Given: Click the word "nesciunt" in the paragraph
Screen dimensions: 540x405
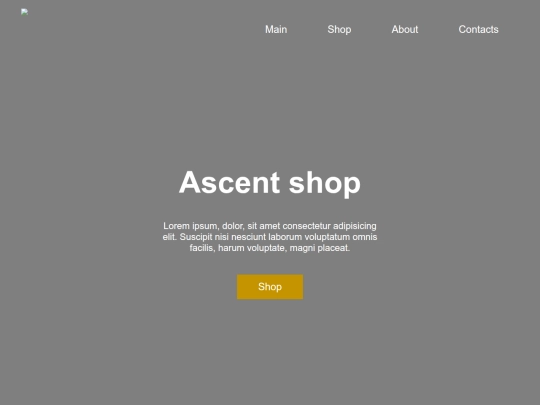Looking at the screenshot, I should pyautogui.click(x=249, y=237).
